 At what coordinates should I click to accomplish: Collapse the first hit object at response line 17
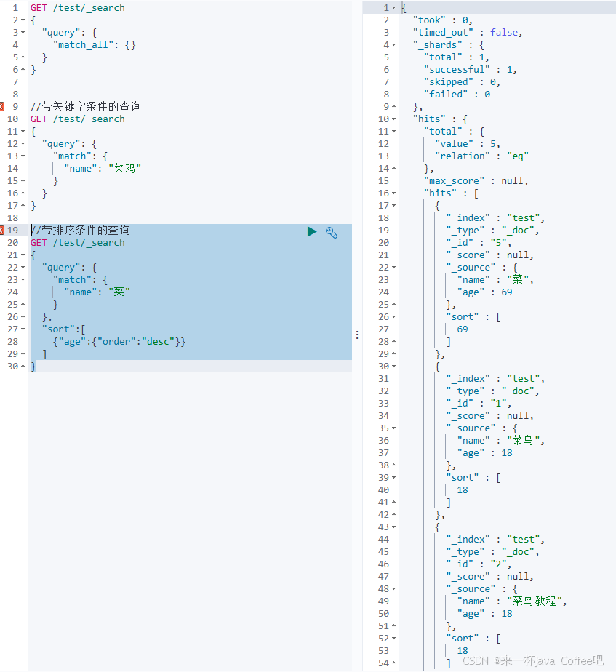point(394,206)
